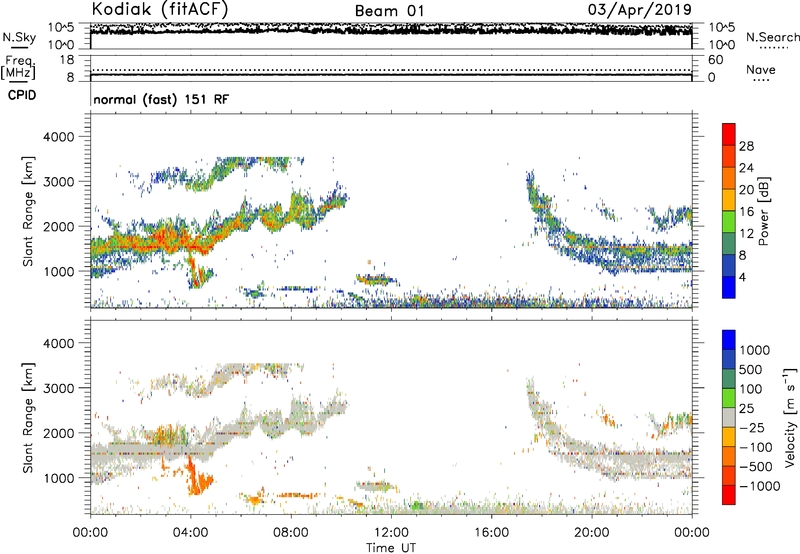
Task: Click the 12:00 time tick label
Action: pos(391,533)
